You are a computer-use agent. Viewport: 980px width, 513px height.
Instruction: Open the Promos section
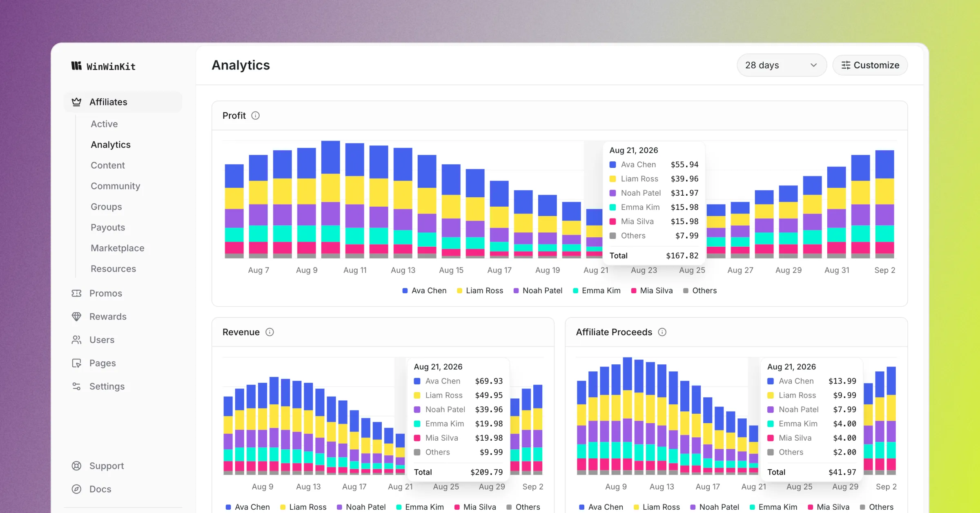coord(106,293)
